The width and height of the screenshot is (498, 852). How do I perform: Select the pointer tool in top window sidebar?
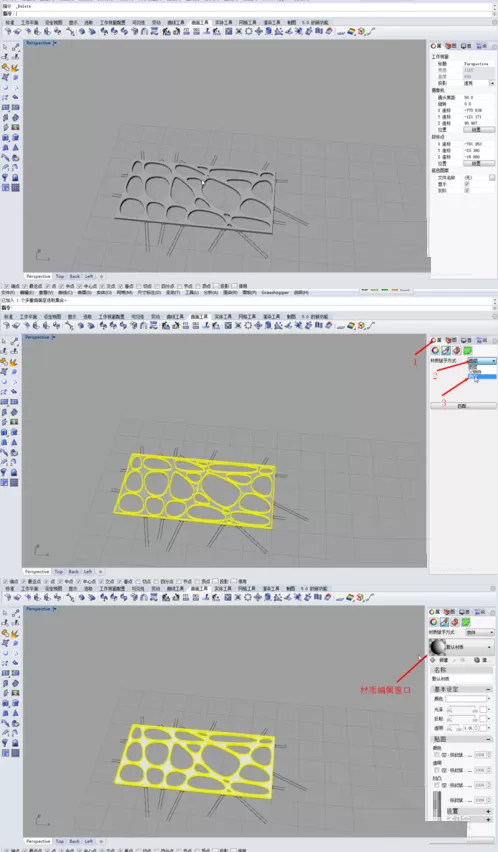pyautogui.click(x=5, y=47)
